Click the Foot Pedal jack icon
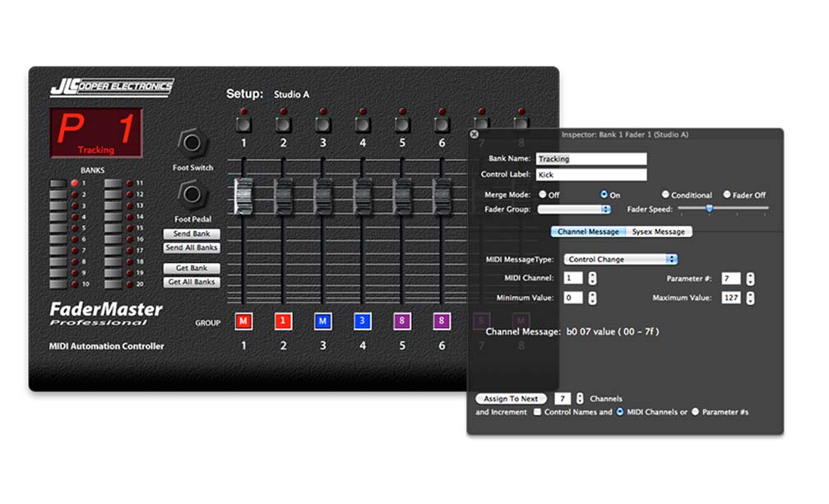829x504 pixels. (x=192, y=194)
